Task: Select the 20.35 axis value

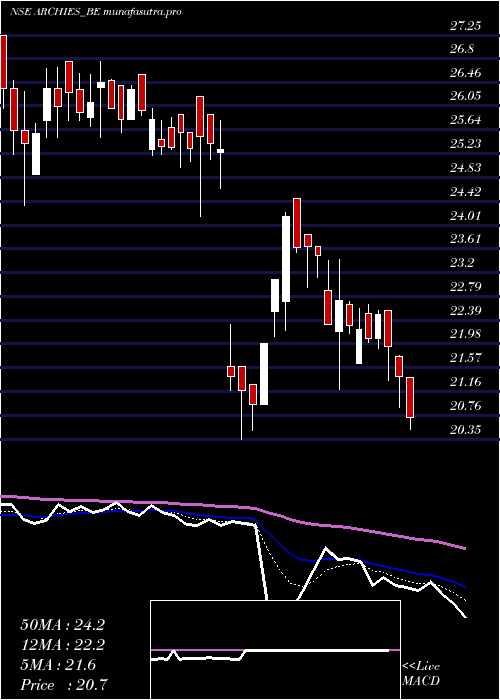Action: pyautogui.click(x=465, y=429)
